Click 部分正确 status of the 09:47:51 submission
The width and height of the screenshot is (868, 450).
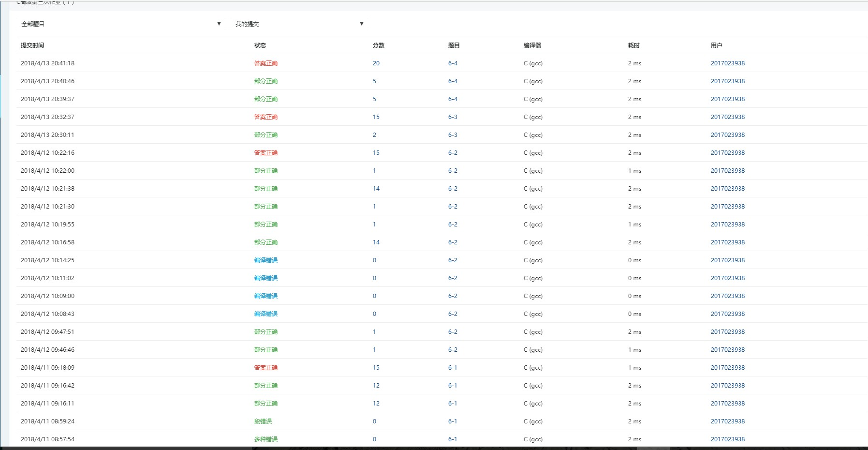tap(266, 332)
